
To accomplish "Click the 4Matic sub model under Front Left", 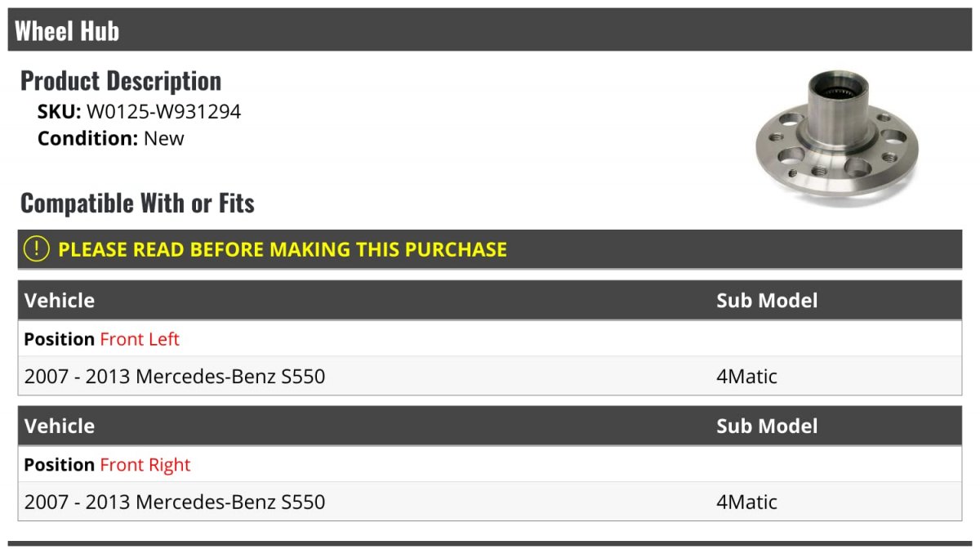I will 746,377.
